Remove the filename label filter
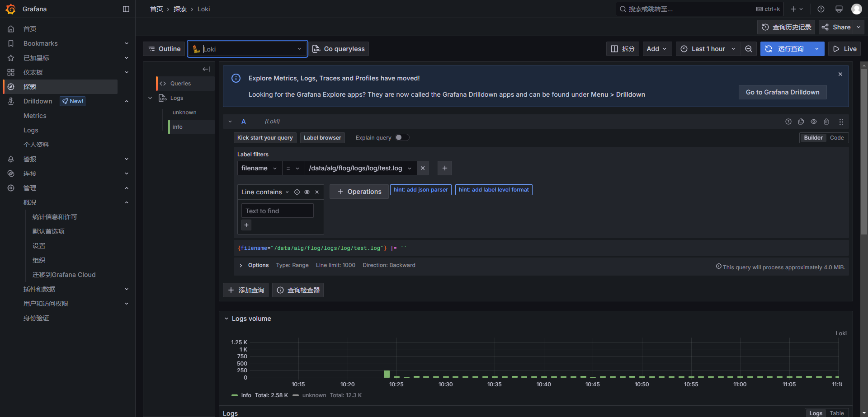 pyautogui.click(x=423, y=168)
